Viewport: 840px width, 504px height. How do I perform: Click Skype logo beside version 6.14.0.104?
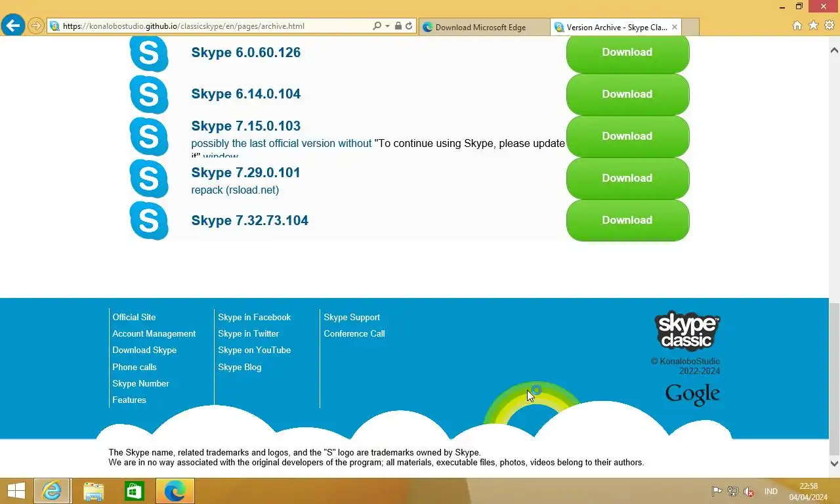coord(149,94)
